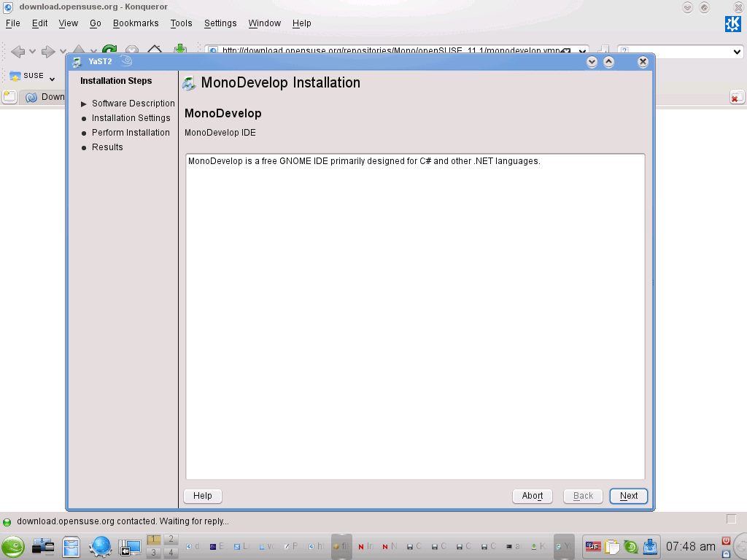Click the Next button in YaST2

[x=628, y=496]
